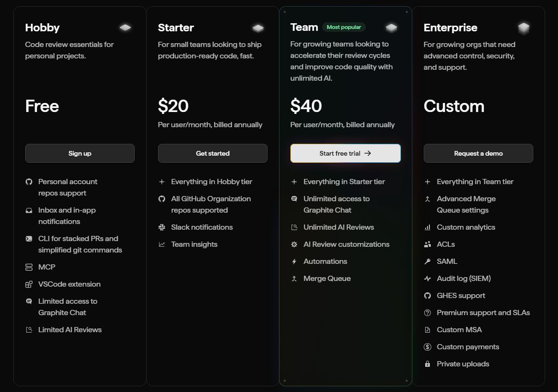Screen dimensions: 558x392
Task: Click plus icon beside Everything in Team tier
Action: point(428,182)
